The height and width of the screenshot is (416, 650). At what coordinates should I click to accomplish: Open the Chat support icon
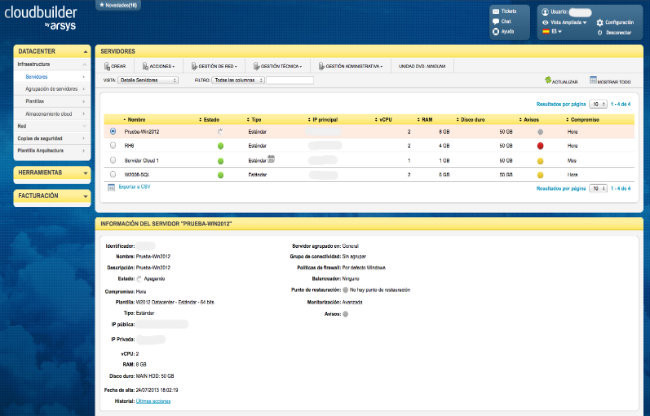pyautogui.click(x=497, y=21)
